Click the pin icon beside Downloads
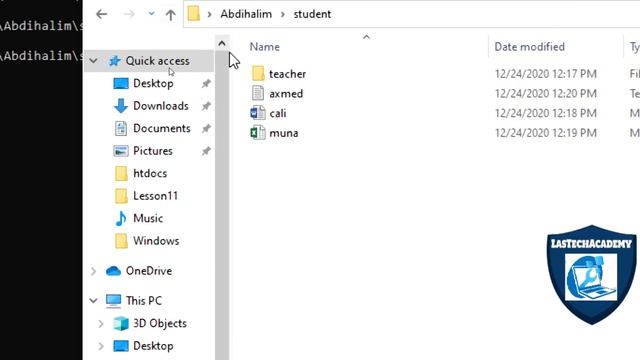 pos(206,106)
